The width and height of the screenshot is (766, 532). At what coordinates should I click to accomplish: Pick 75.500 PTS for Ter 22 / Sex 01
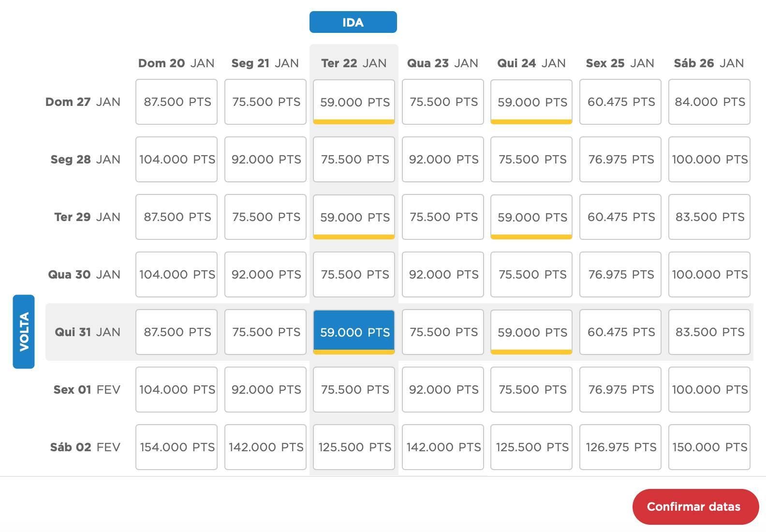(354, 390)
